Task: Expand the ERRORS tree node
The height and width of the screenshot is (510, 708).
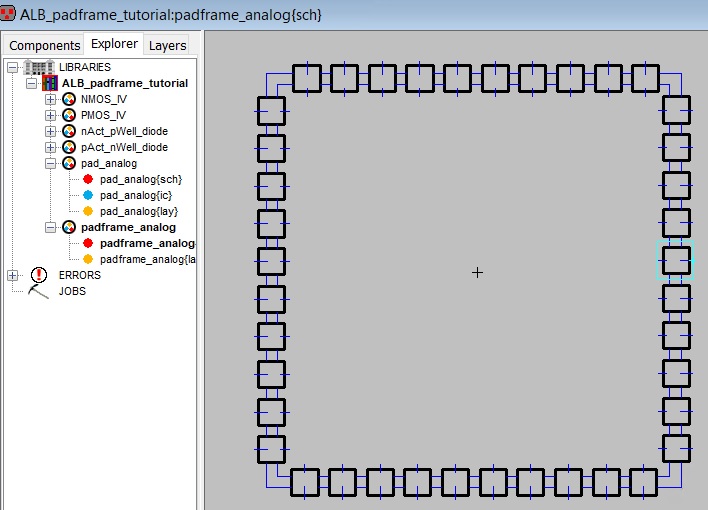Action: click(x=12, y=275)
